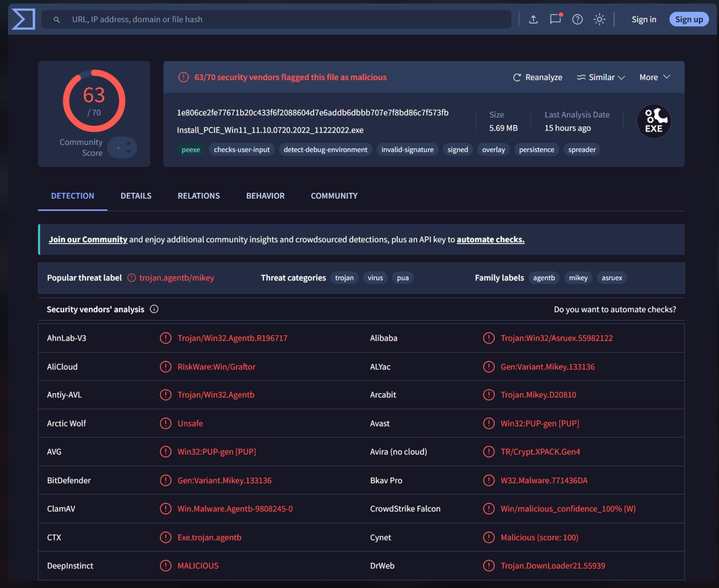Expand the Similar dropdown
Image resolution: width=719 pixels, height=588 pixels.
[601, 77]
